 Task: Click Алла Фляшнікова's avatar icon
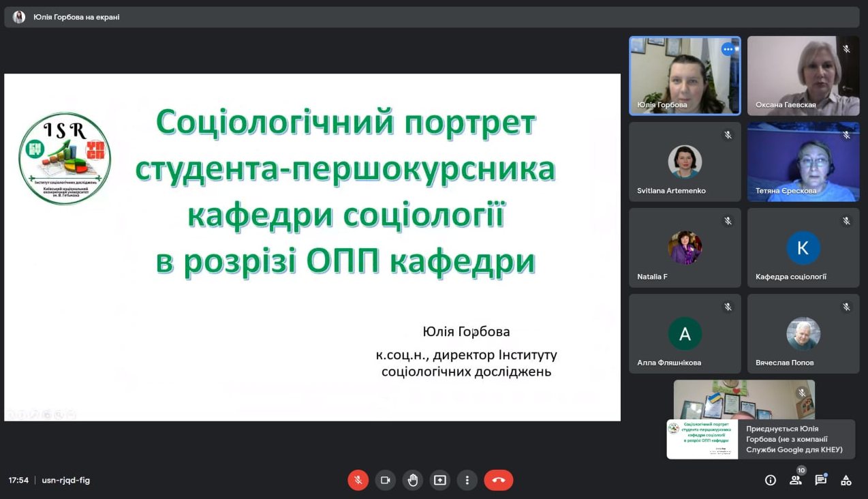coord(685,333)
